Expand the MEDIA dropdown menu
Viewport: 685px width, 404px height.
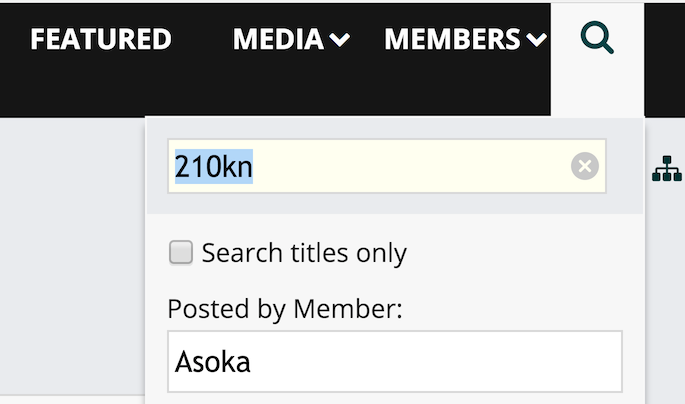[291, 39]
